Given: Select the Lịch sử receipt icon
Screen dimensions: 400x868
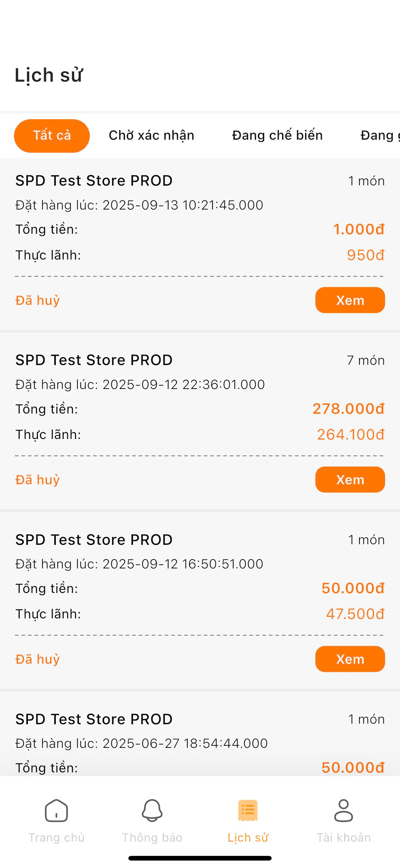Looking at the screenshot, I should tap(247, 811).
